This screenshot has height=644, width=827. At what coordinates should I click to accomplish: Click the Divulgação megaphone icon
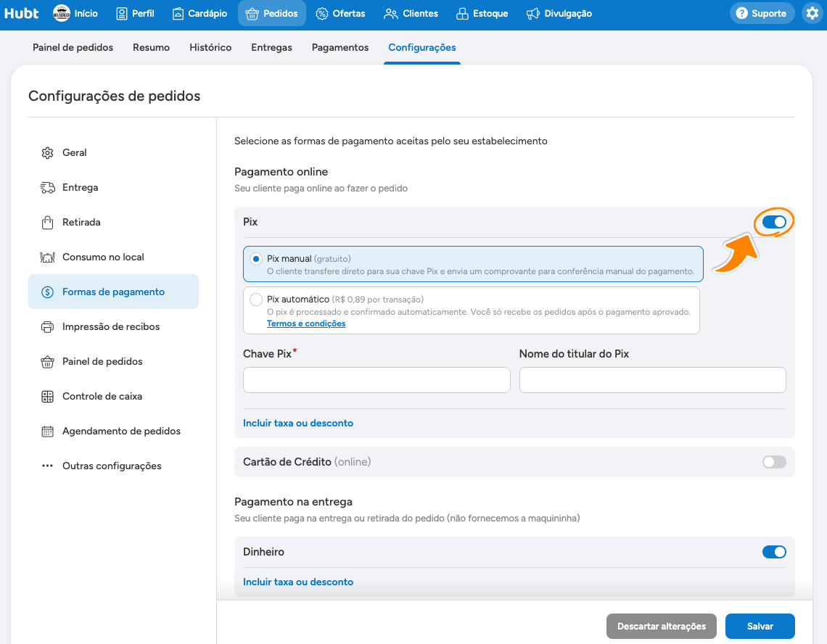pos(532,14)
